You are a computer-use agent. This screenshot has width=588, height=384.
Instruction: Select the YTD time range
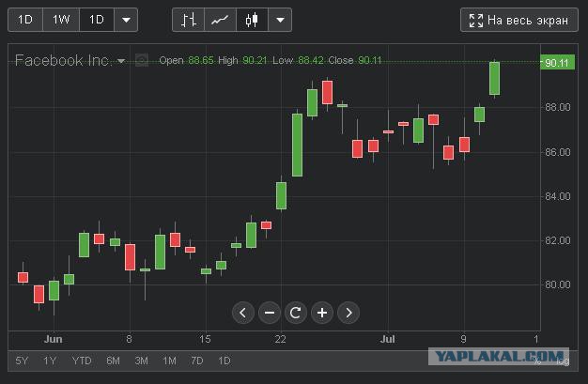coord(82,361)
